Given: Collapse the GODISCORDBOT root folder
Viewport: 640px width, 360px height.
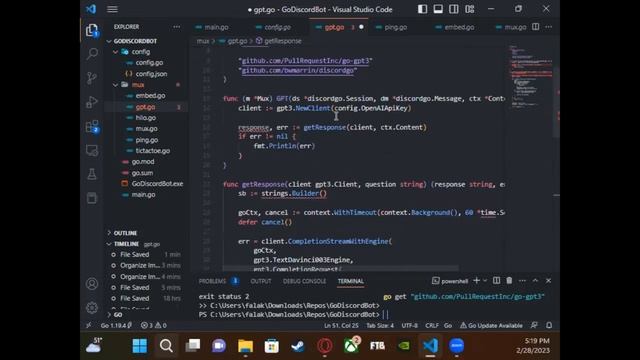Looking at the screenshot, I should (x=135, y=41).
